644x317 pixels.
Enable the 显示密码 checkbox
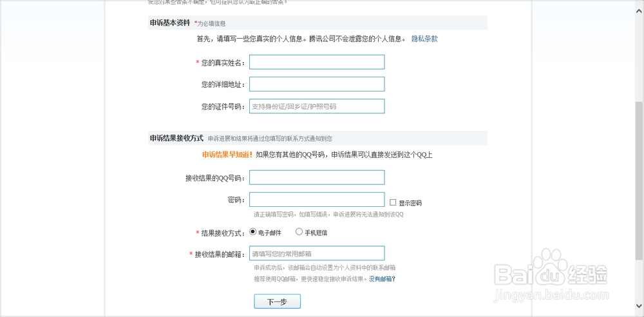coord(393,202)
